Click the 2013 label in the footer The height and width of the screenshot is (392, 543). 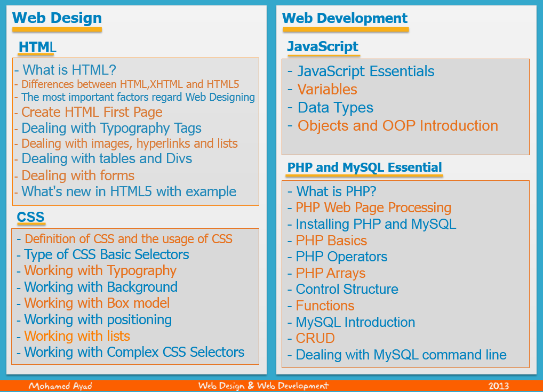(497, 385)
